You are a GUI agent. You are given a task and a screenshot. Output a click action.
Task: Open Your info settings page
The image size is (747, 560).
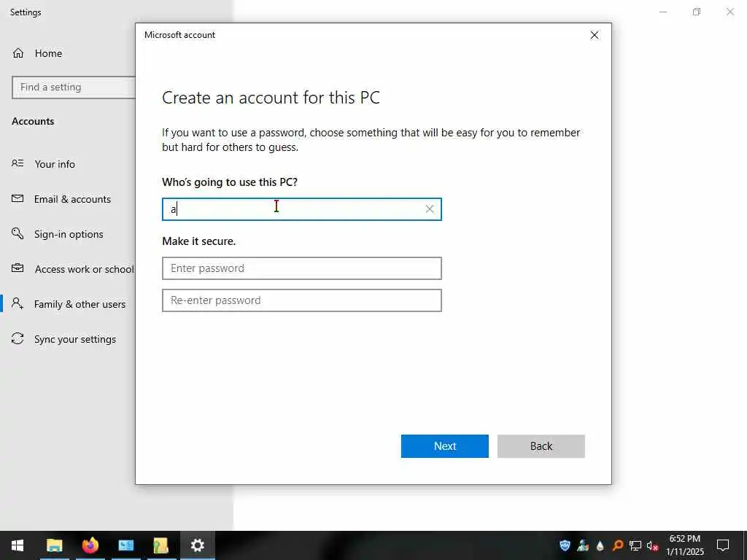tap(54, 164)
